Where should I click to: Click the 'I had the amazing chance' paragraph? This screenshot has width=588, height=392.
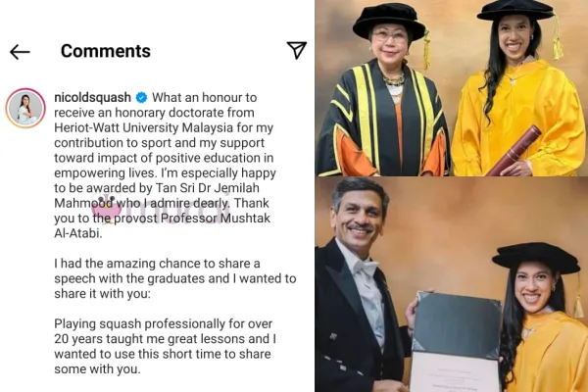[175, 278]
